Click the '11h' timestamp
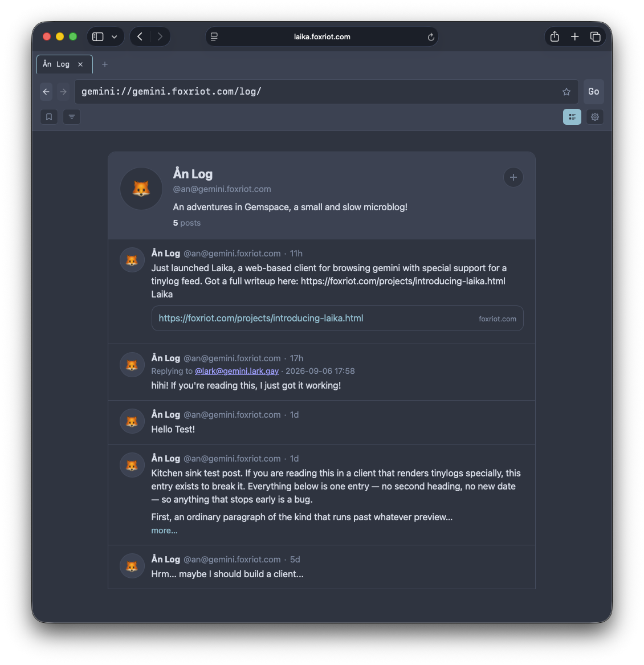The image size is (644, 665). click(296, 254)
